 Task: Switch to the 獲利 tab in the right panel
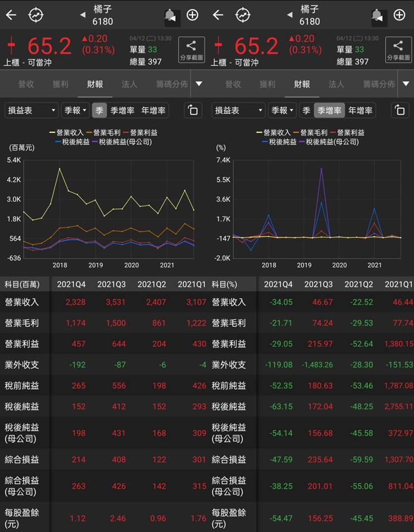(267, 84)
